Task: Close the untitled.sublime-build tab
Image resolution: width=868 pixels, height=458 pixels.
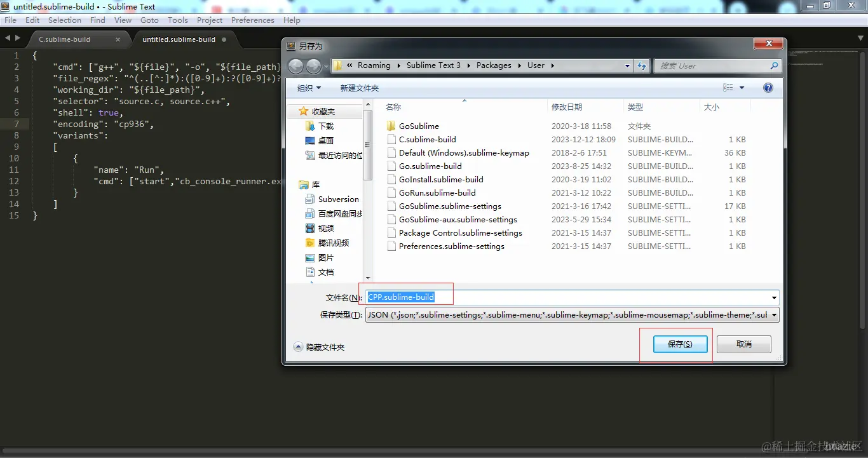Action: (x=224, y=39)
